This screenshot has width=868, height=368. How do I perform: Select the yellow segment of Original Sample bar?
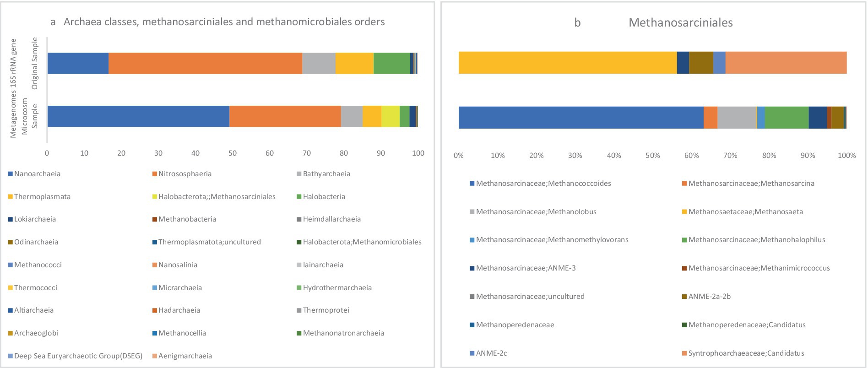pos(354,63)
